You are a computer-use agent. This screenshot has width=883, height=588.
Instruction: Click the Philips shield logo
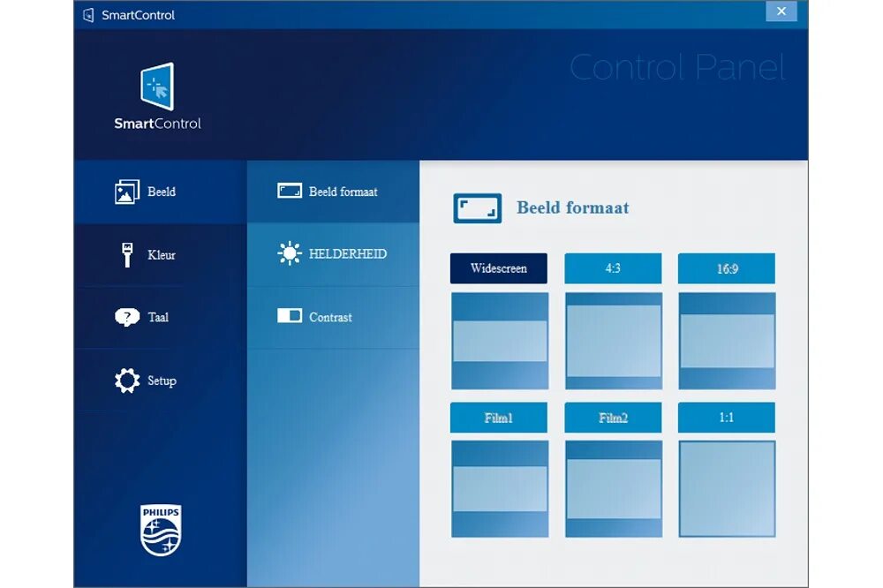point(161,530)
